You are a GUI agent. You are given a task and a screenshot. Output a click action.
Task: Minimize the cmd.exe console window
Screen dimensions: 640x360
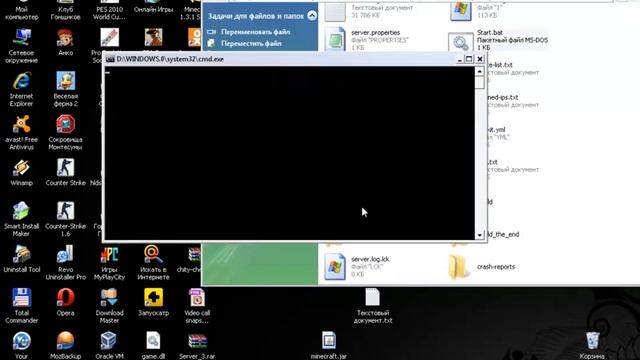[459, 59]
